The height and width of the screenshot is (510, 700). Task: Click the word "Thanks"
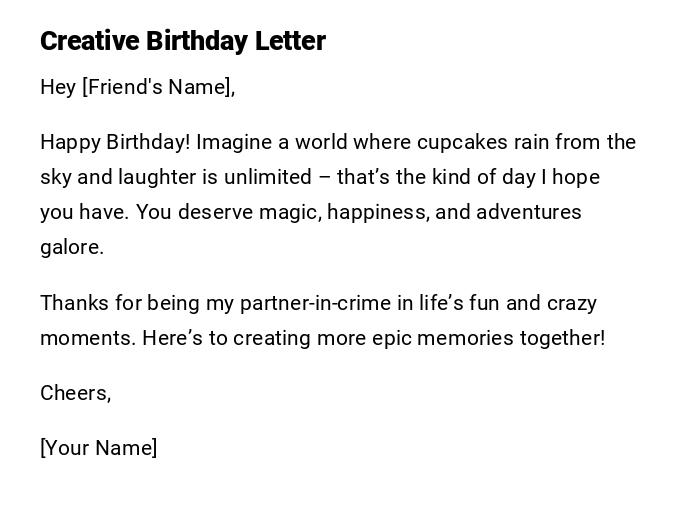(x=72, y=302)
